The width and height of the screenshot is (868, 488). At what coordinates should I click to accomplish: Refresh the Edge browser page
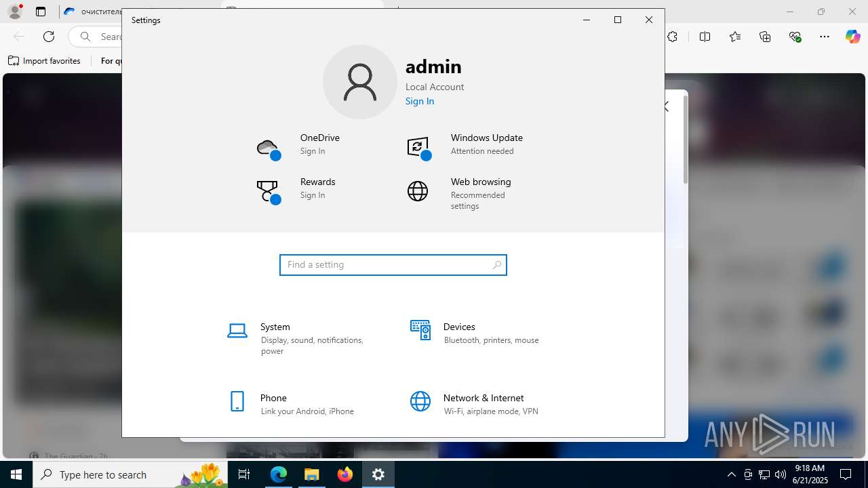pos(49,37)
